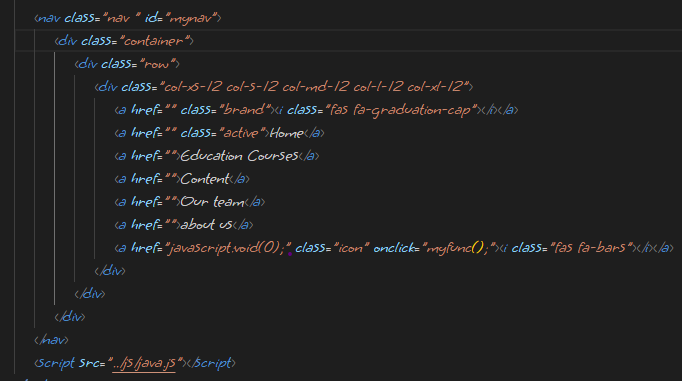Select the "fas fa-bars" class text
This screenshot has width=682, height=381.
click(591, 248)
